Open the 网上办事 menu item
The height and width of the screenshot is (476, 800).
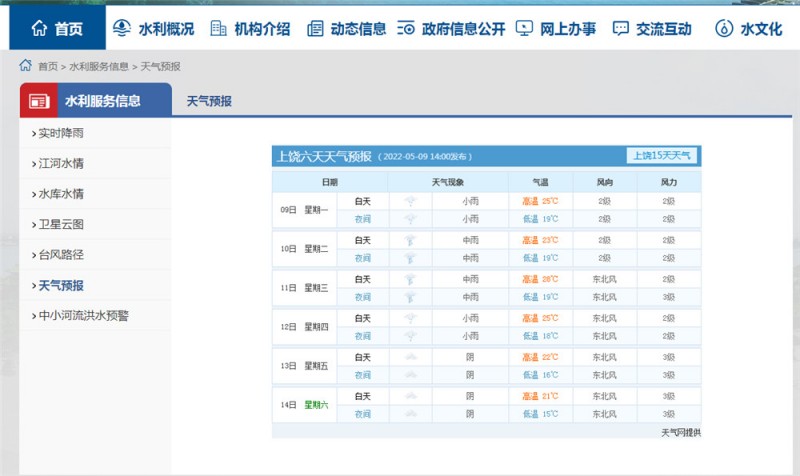568,29
